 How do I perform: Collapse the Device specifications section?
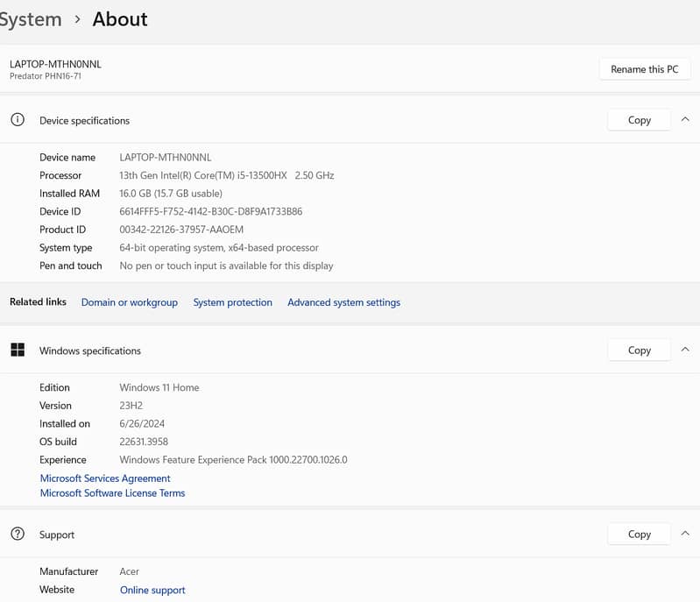tap(685, 120)
